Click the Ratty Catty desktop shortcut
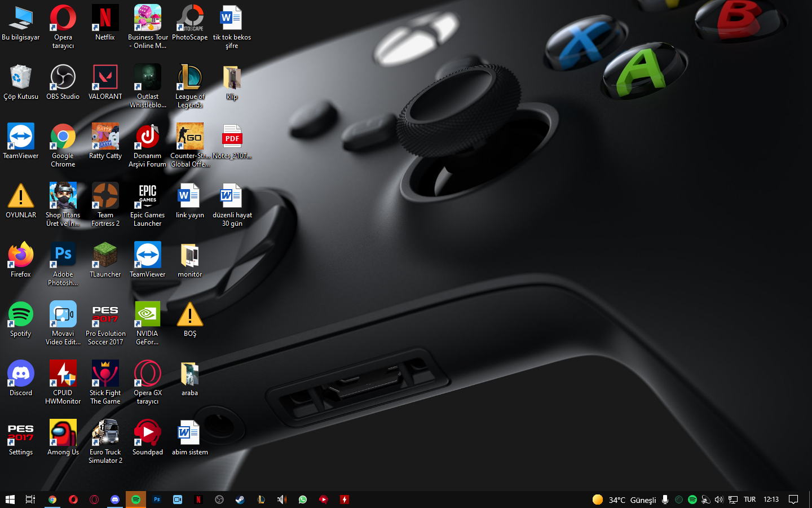812x508 pixels. pyautogui.click(x=105, y=142)
